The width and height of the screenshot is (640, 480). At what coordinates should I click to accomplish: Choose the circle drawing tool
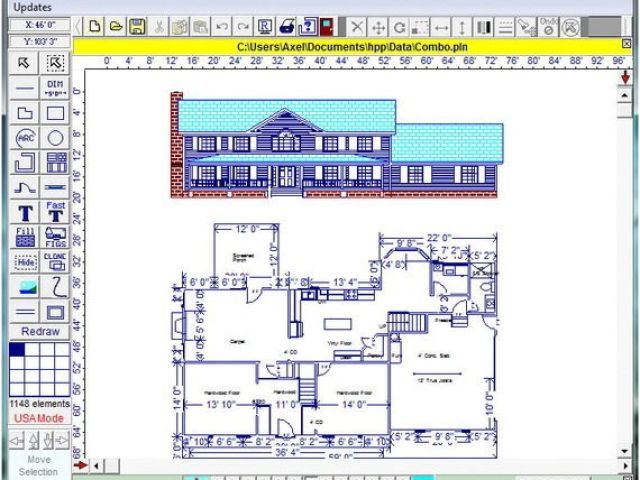pos(55,138)
